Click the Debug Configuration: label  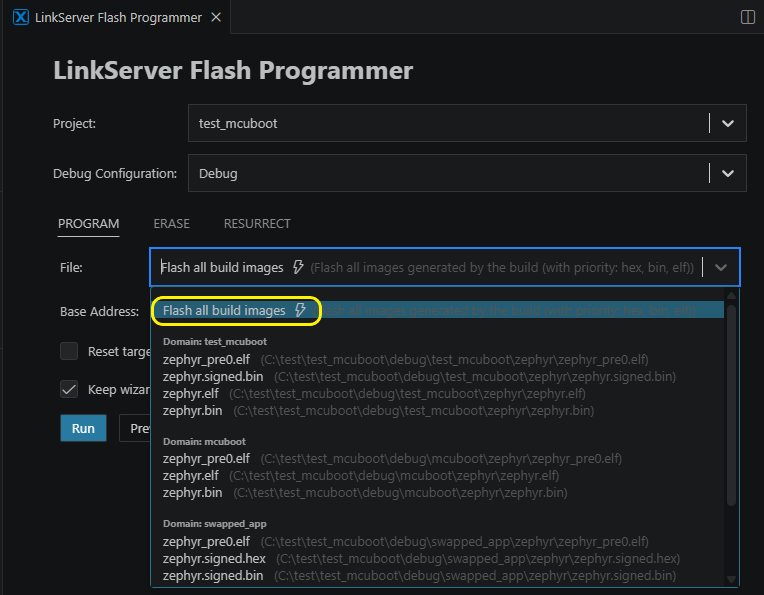click(x=115, y=173)
